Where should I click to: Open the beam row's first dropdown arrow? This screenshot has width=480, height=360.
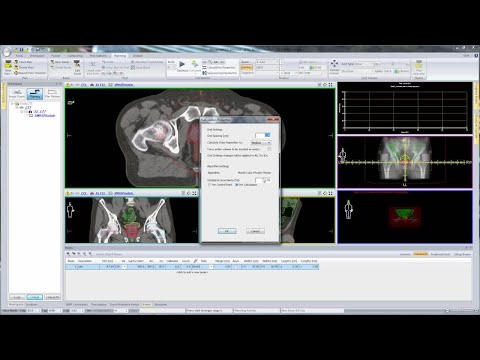(124, 267)
